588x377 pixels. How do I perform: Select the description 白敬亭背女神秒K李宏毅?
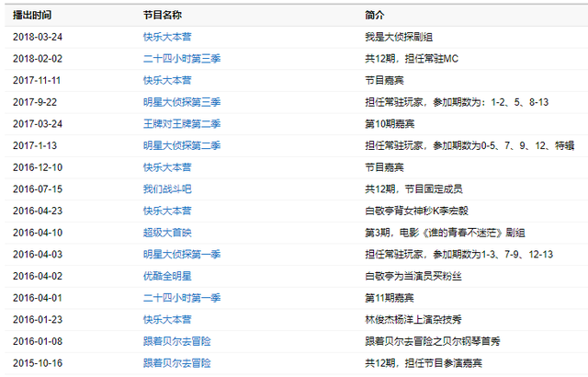pos(416,211)
